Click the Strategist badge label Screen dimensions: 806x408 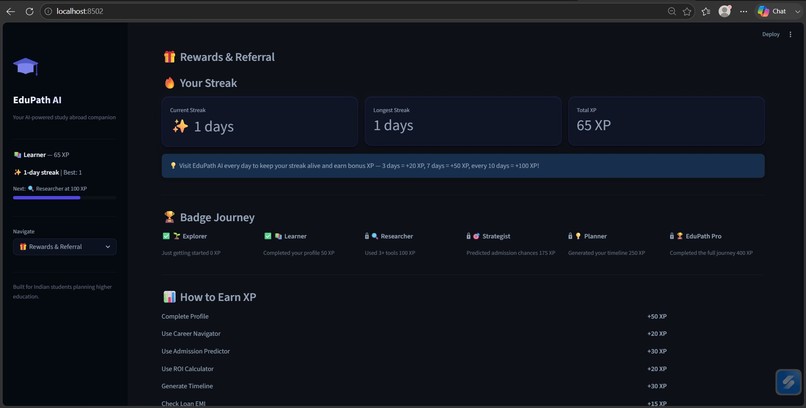(x=496, y=236)
